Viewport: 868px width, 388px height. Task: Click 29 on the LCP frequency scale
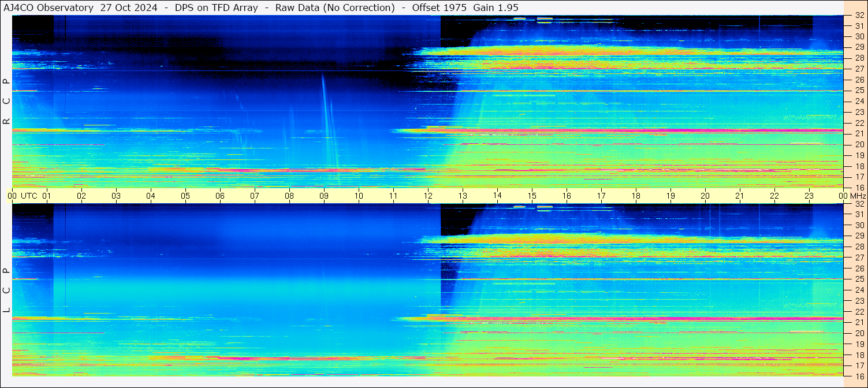859,236
